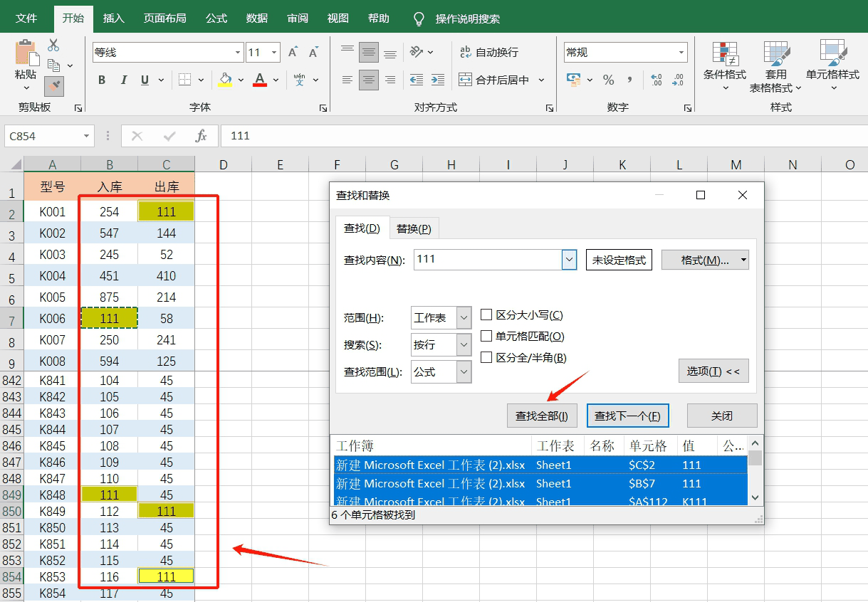
Task: Open the font color red swatch dropdown
Action: point(274,80)
